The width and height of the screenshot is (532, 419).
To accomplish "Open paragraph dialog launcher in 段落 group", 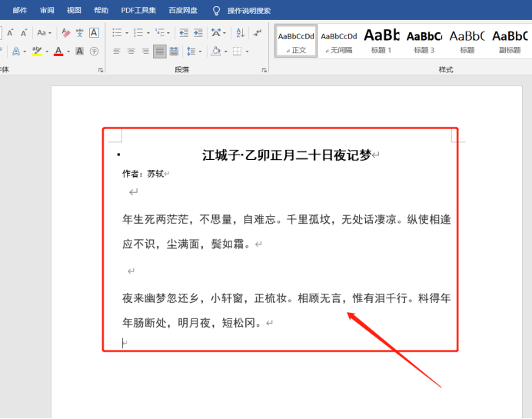I will [264, 70].
